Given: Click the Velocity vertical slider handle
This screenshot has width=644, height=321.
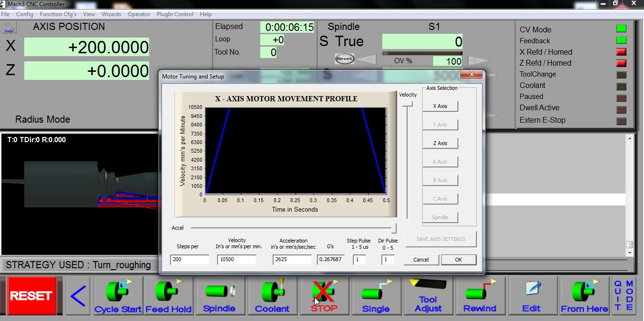Looking at the screenshot, I should [407, 104].
